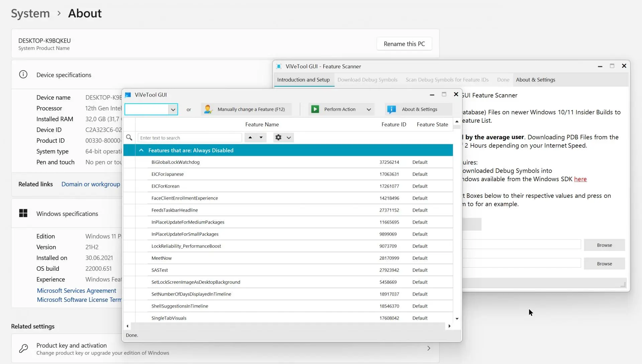Viewport: 642px width, 364px height.
Task: Click the search next down arrow
Action: 261,137
